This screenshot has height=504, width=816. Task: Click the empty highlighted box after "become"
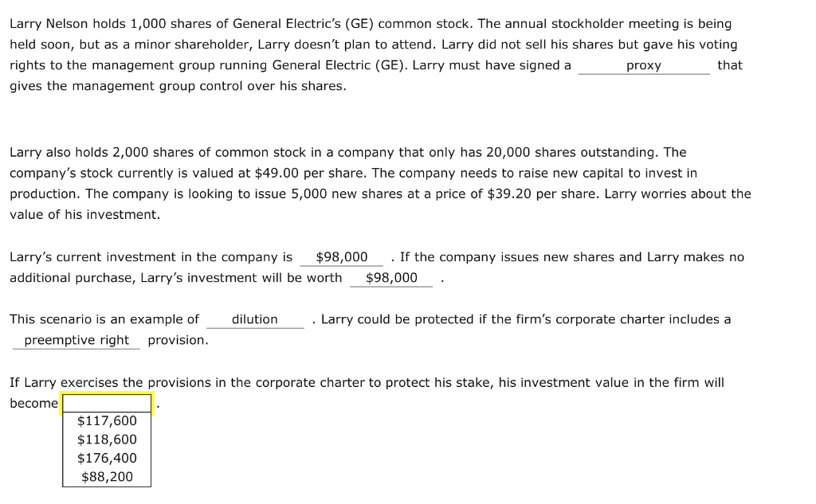click(107, 403)
